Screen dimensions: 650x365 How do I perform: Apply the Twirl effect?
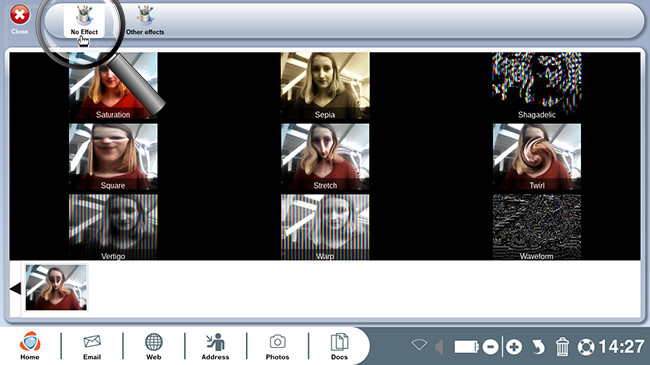tap(537, 157)
